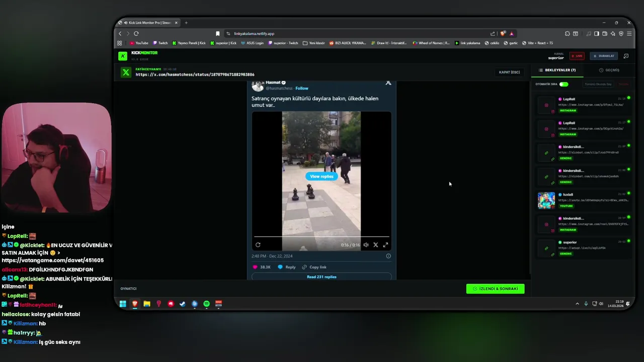Viewport: 644px width, 362px height.
Task: Open Wheel of Names bookmark
Action: [x=431, y=43]
